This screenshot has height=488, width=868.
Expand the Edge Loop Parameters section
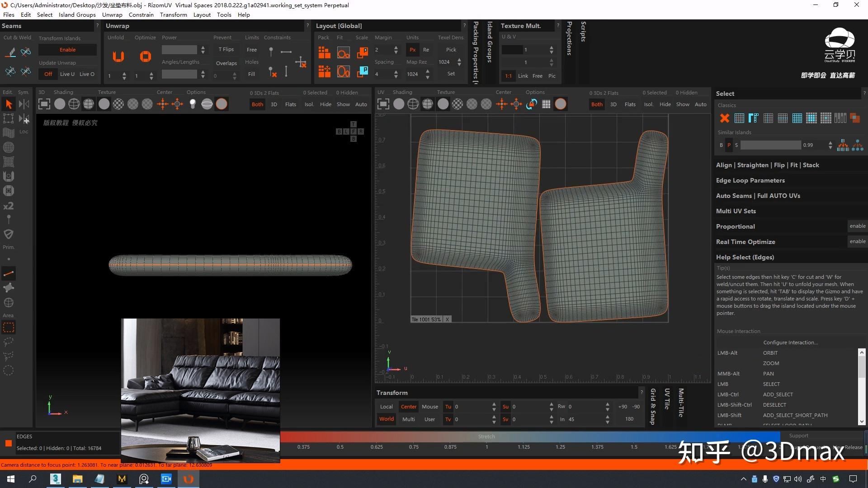click(750, 180)
